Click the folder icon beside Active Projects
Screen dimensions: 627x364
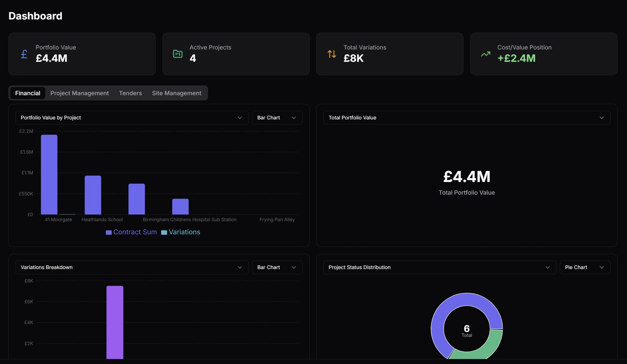[177, 54]
